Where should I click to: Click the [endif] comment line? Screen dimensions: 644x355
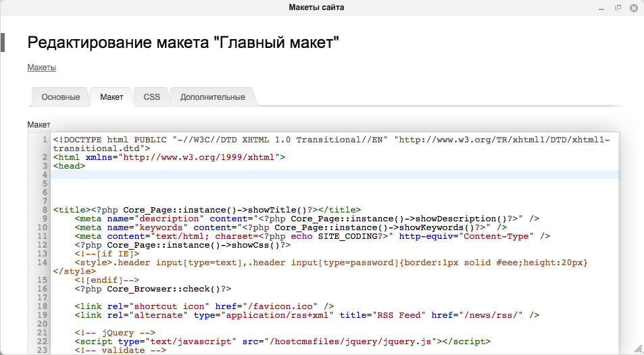tap(107, 280)
